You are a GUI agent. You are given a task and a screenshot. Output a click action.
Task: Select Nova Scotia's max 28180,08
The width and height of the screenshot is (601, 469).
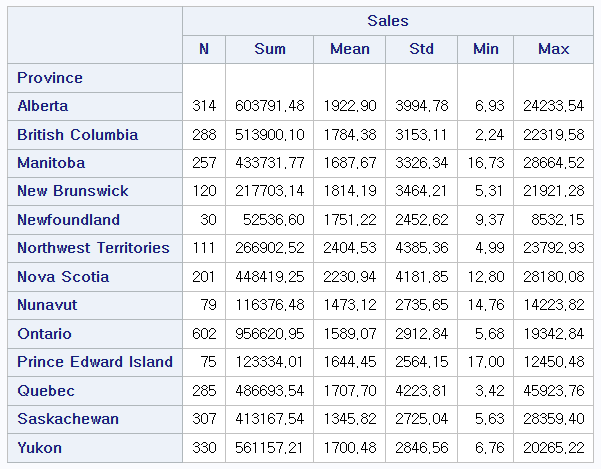[553, 277]
